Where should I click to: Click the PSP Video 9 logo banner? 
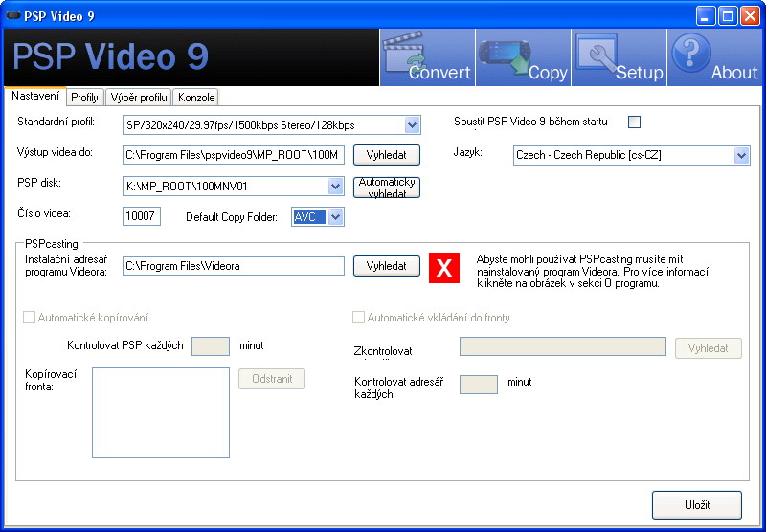pos(190,57)
